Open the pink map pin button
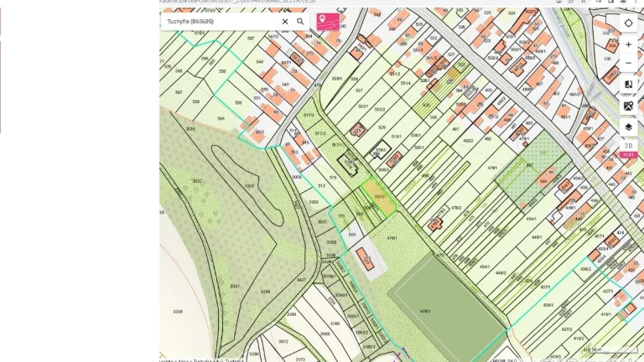 (x=328, y=21)
